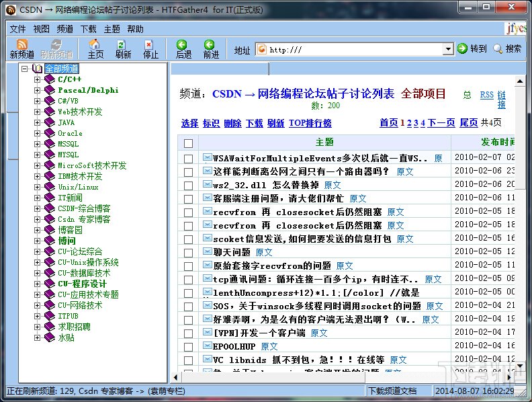Check the box for WSAWaitForMultipleEvents post
This screenshot has width=532, height=402.
click(x=188, y=159)
